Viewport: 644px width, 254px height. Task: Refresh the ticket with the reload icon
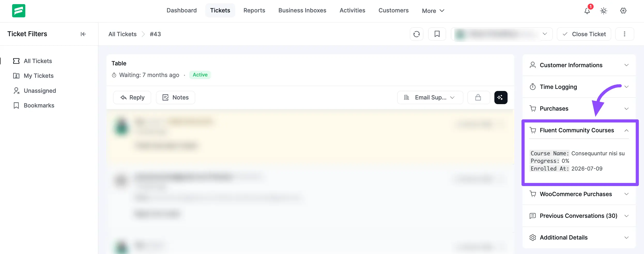417,34
